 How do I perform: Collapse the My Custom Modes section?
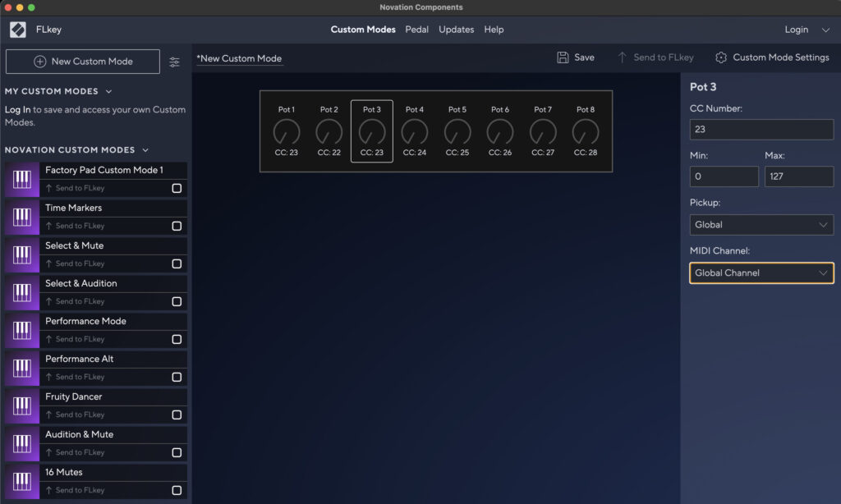point(109,92)
